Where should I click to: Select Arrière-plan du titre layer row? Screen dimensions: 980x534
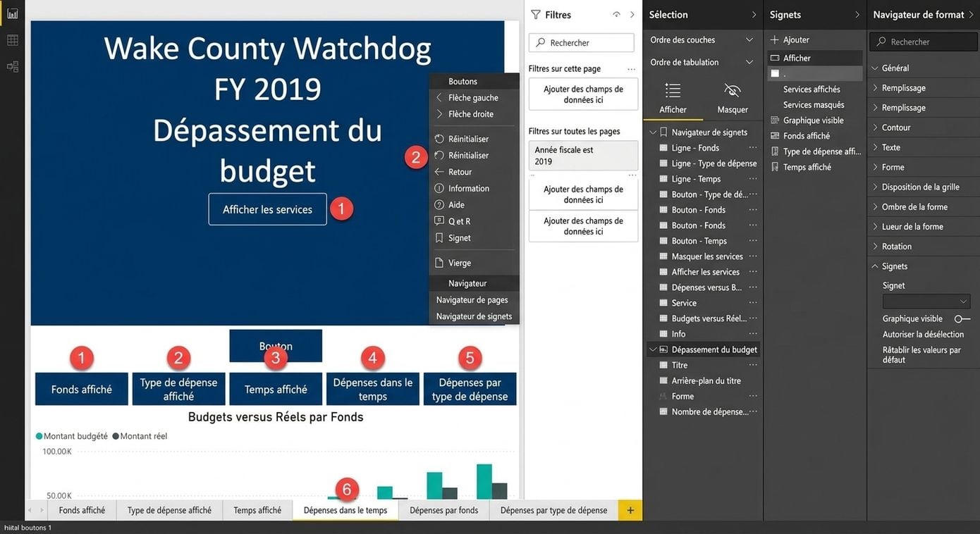pyautogui.click(x=704, y=380)
